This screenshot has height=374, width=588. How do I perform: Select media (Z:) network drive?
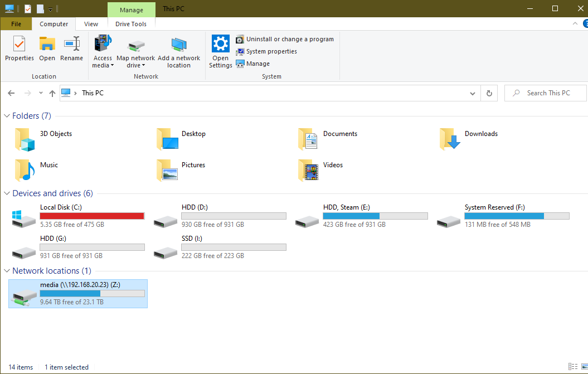coord(78,294)
